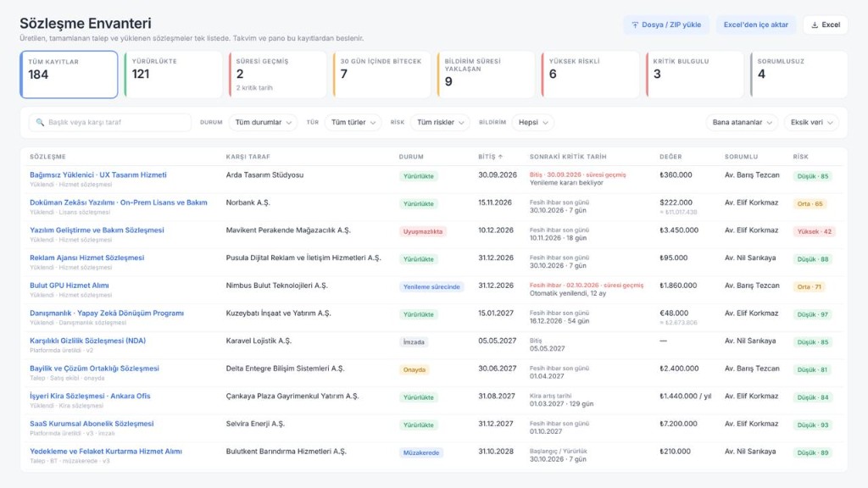Open Bağımsız Yüklenici · UX Tasarım Hizmeti contract
This screenshot has width=868, height=488.
pos(98,175)
